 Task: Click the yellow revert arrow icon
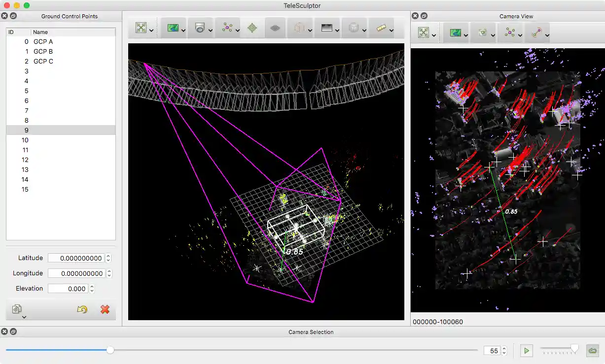(x=82, y=309)
